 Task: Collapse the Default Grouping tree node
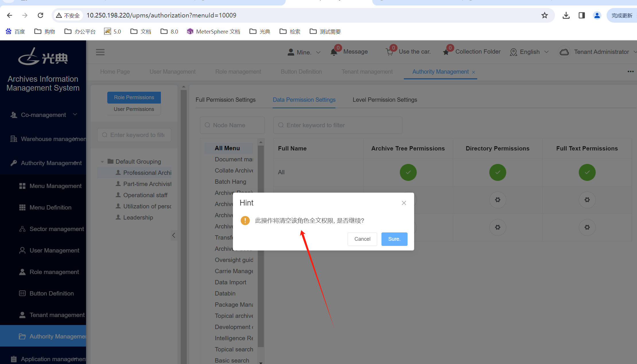102,162
